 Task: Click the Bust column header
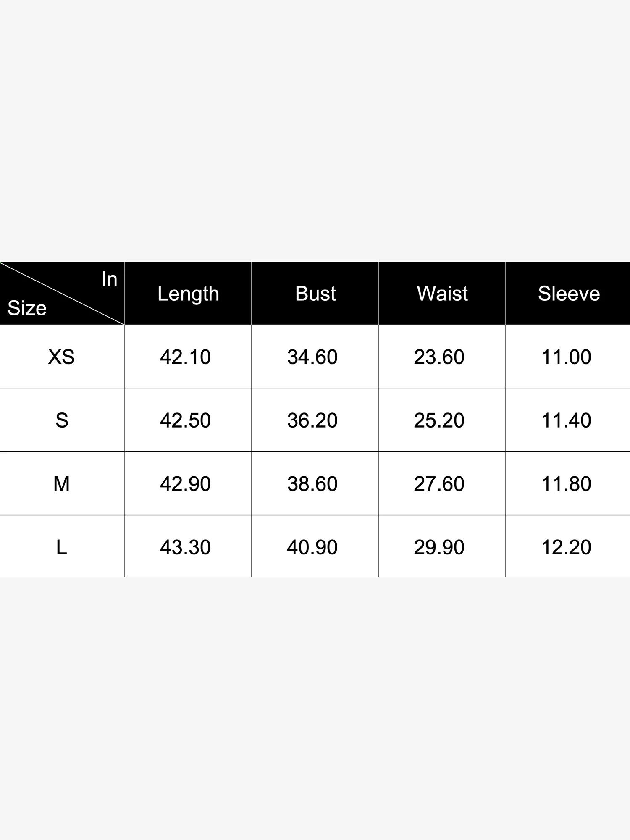pyautogui.click(x=315, y=294)
